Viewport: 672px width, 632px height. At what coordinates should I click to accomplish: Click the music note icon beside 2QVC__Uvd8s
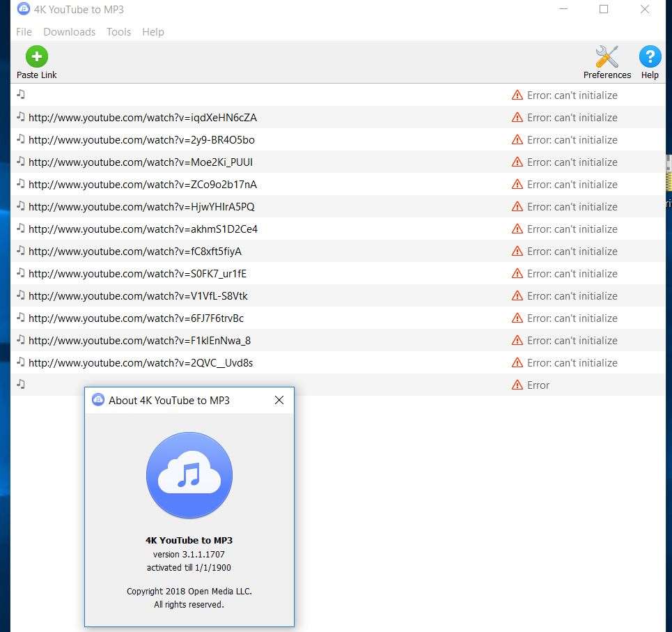click(x=21, y=362)
